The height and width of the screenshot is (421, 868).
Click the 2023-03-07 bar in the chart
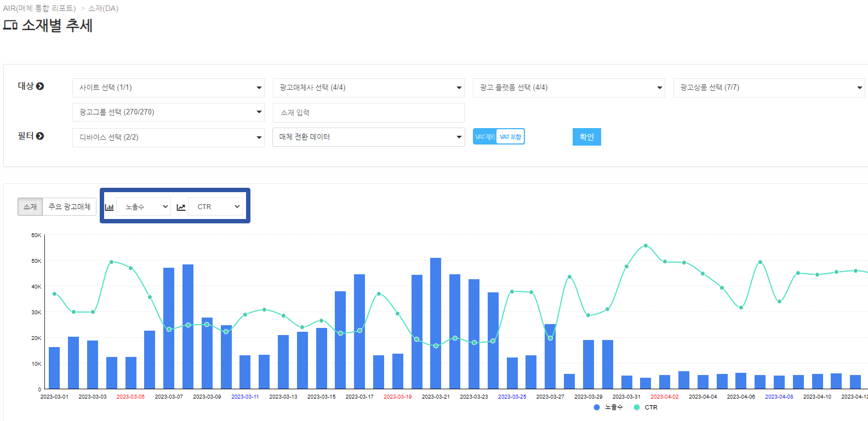(169, 328)
